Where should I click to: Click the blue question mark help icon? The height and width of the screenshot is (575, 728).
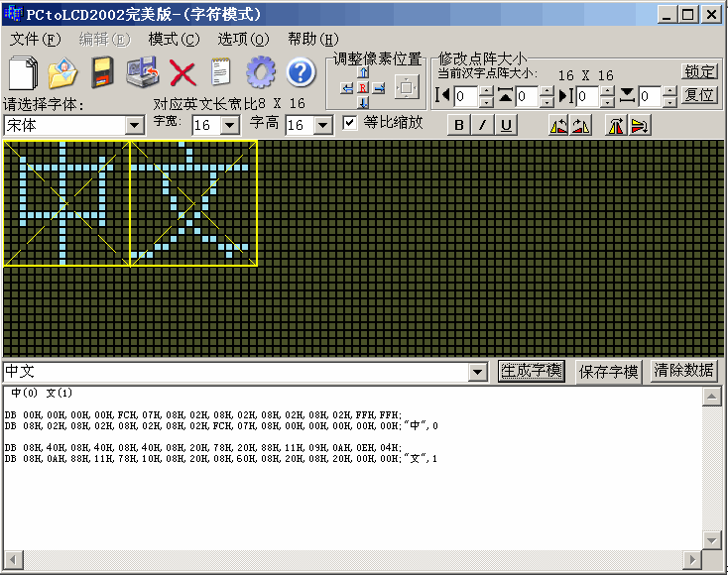[x=301, y=72]
